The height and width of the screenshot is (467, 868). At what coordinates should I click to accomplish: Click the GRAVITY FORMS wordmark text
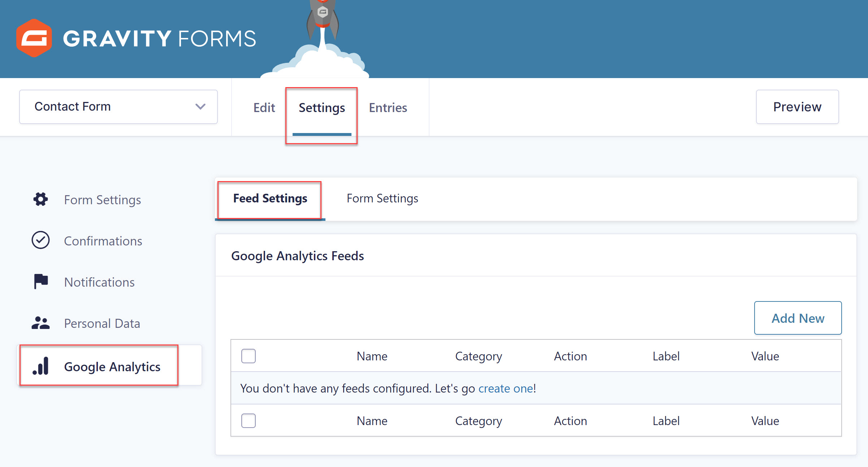click(160, 39)
